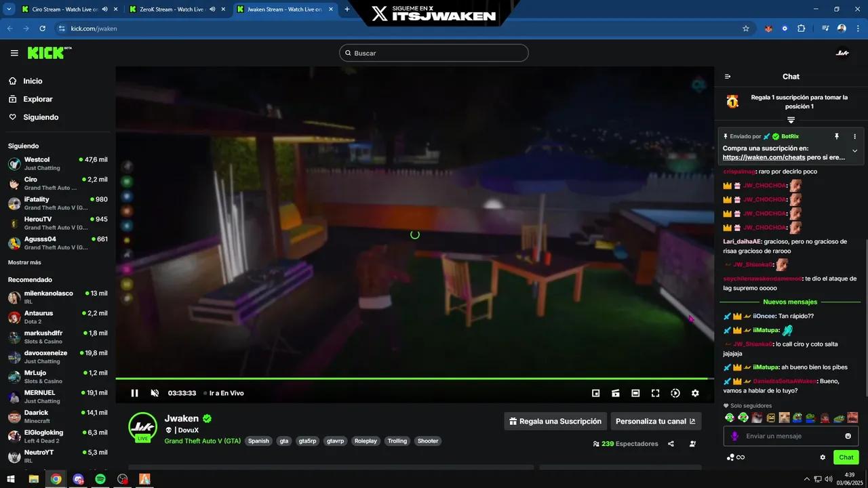This screenshot has width=868, height=488.
Task: Jump to live via Ir a En Vivo
Action: (226, 393)
